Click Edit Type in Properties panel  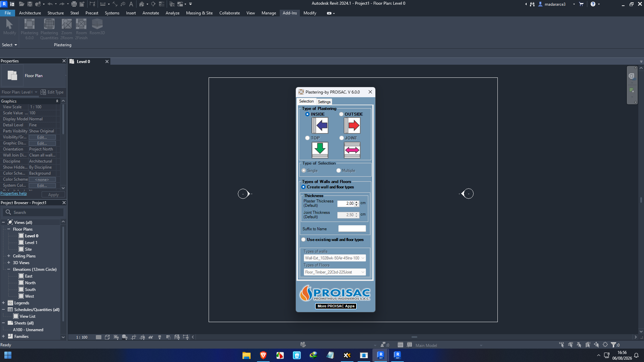point(52,92)
